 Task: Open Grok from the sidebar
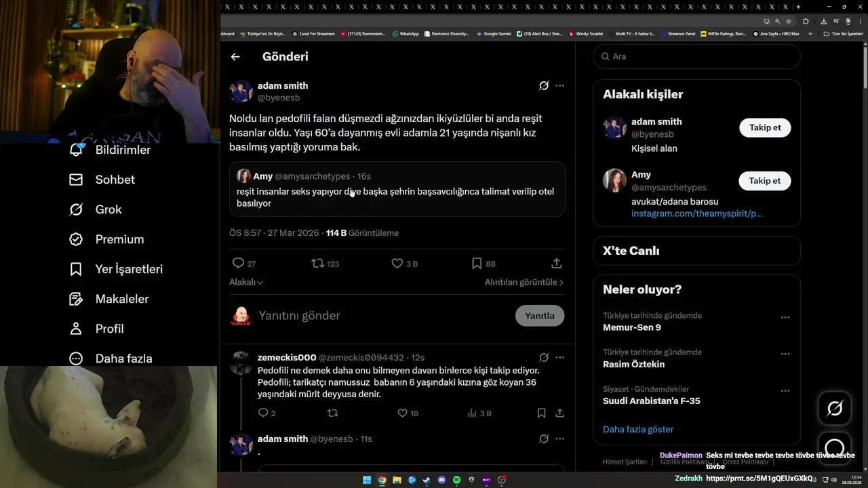(x=96, y=209)
